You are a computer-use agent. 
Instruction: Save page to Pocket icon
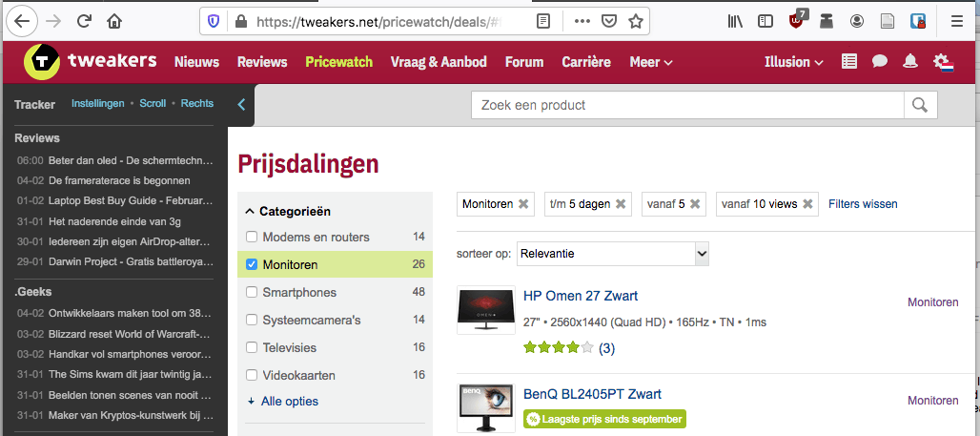[x=609, y=21]
